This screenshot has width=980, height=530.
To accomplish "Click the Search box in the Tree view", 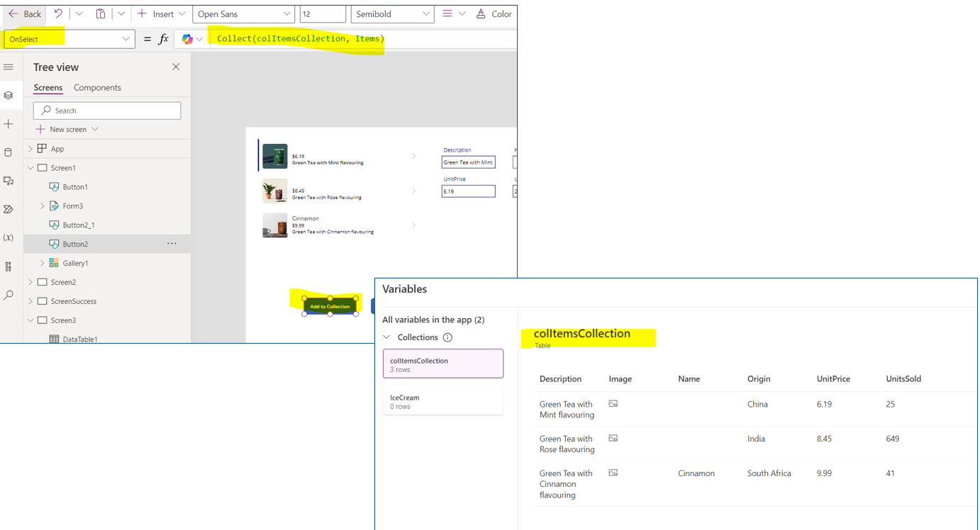I will coord(106,111).
